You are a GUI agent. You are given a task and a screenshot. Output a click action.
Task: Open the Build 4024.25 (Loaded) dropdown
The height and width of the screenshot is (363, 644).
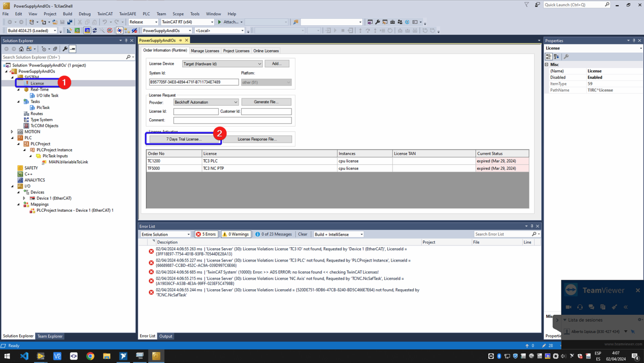click(32, 30)
